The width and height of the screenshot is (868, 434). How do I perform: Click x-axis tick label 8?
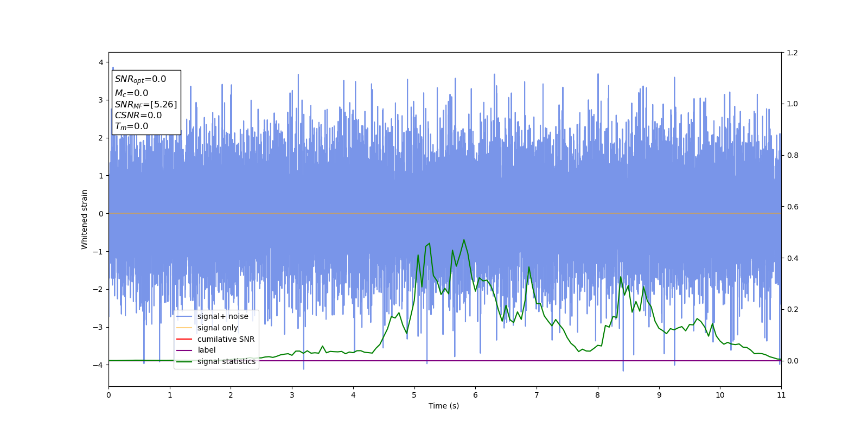tap(598, 395)
